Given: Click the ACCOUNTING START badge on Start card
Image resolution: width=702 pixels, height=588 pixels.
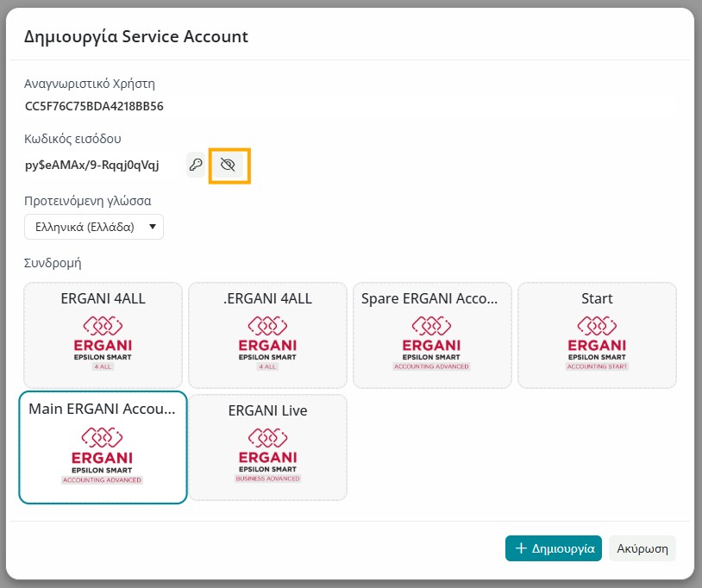Looking at the screenshot, I should click(x=597, y=366).
